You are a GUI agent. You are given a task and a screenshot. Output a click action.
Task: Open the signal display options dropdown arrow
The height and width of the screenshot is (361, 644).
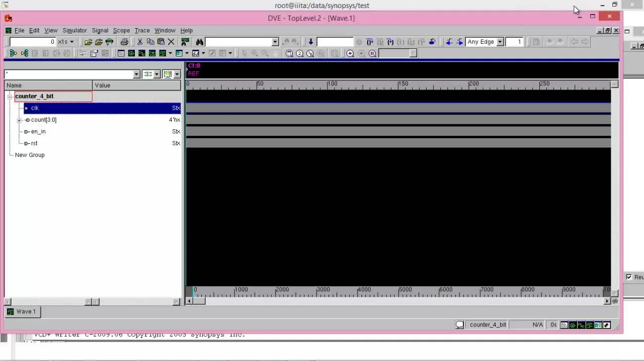[x=177, y=74]
